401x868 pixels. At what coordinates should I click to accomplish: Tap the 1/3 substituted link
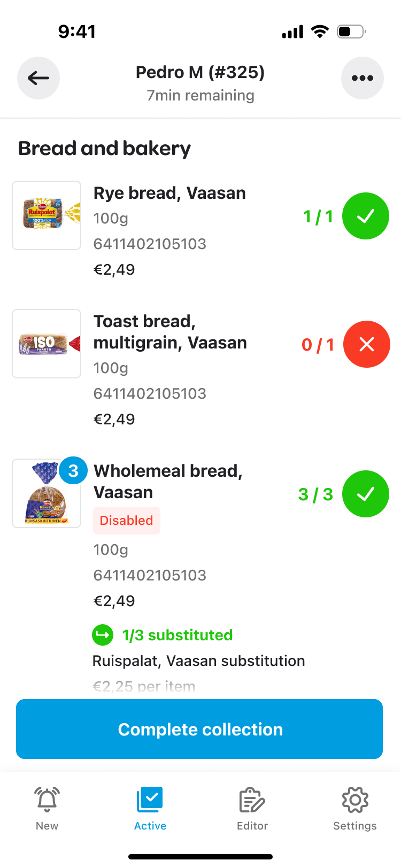(178, 635)
